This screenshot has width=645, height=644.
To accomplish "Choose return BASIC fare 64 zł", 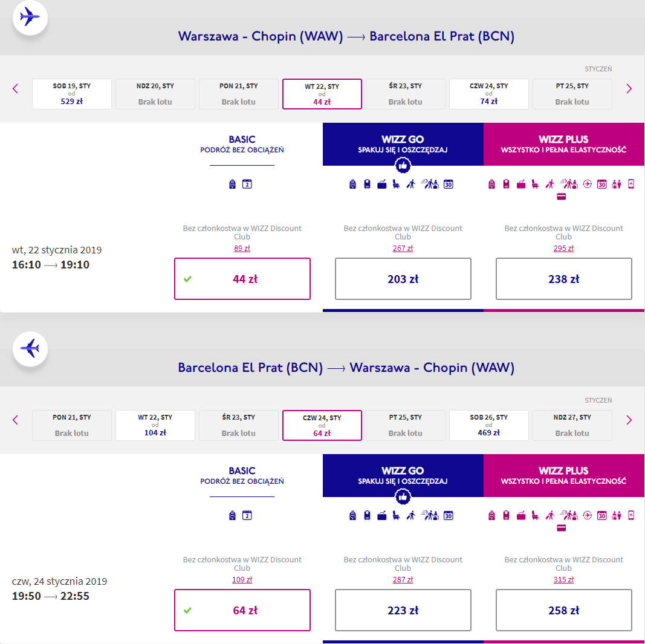I will 242,610.
